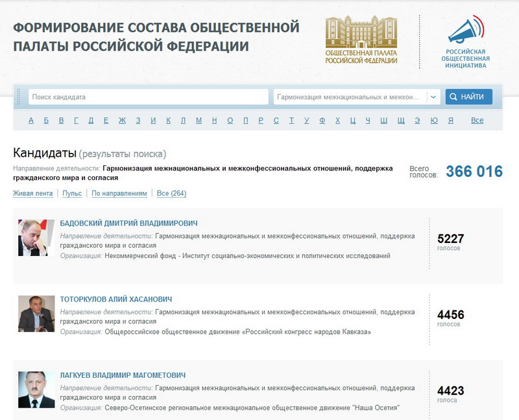Filter candidates by letter А

(x=30, y=121)
